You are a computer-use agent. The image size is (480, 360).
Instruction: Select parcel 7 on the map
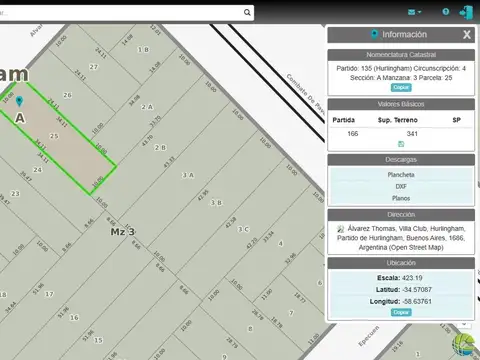tap(291, 313)
